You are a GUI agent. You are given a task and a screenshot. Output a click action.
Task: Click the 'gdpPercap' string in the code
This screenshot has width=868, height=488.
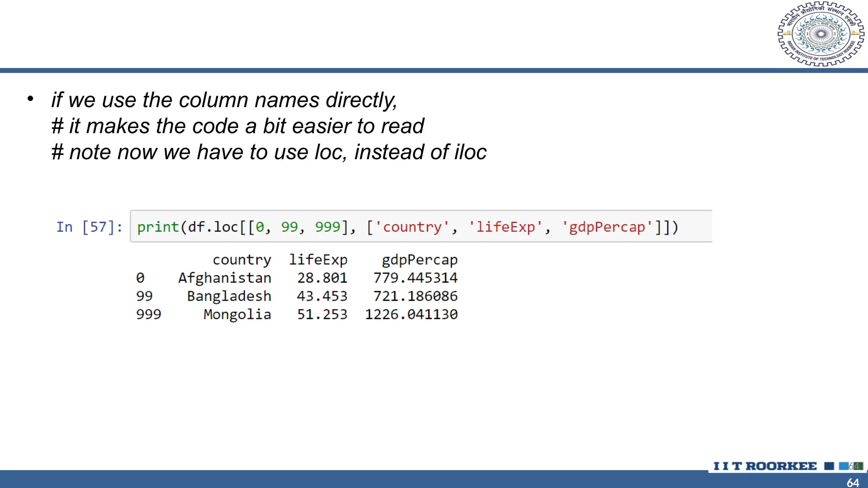pos(607,227)
